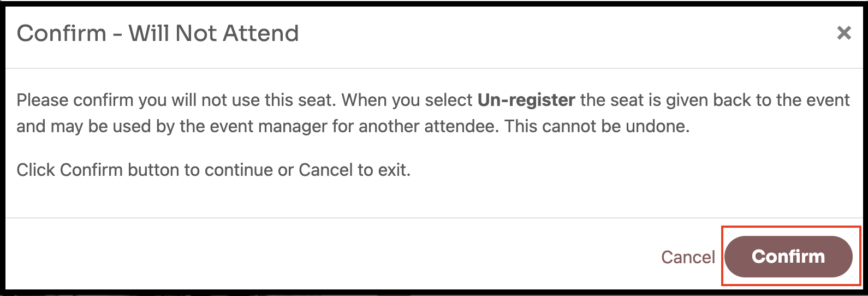Cancel the un-registration dialog
The width and height of the screenshot is (868, 296).
pos(688,257)
